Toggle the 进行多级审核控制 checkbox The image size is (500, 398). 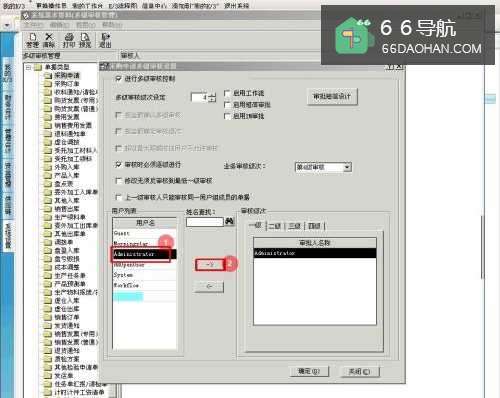118,79
